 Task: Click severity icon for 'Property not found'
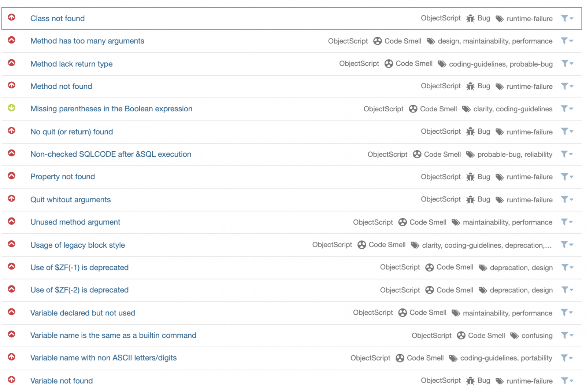pyautogui.click(x=12, y=176)
